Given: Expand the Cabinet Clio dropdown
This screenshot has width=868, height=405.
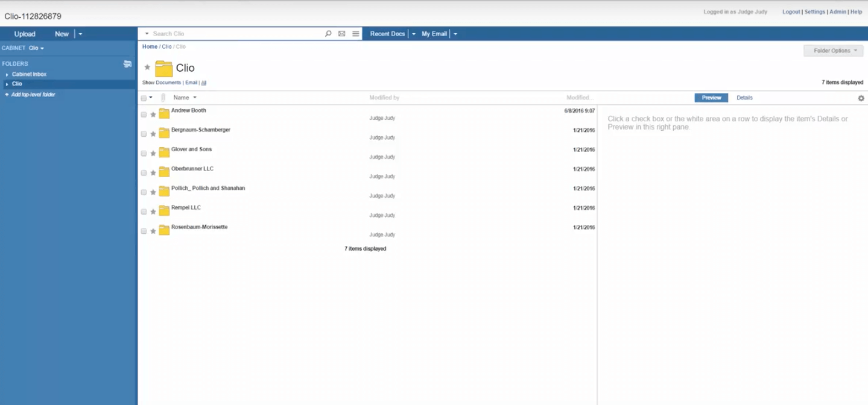Looking at the screenshot, I should click(x=36, y=48).
